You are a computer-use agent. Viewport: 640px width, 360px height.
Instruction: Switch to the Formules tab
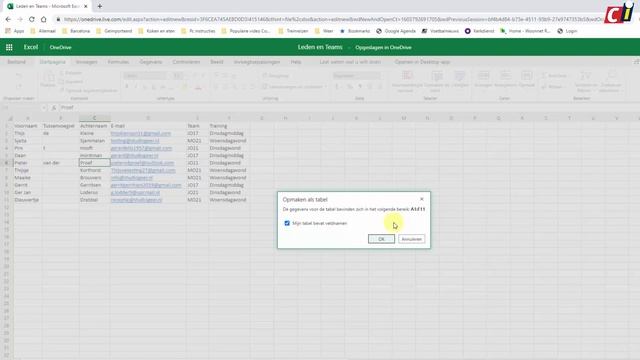coord(118,62)
